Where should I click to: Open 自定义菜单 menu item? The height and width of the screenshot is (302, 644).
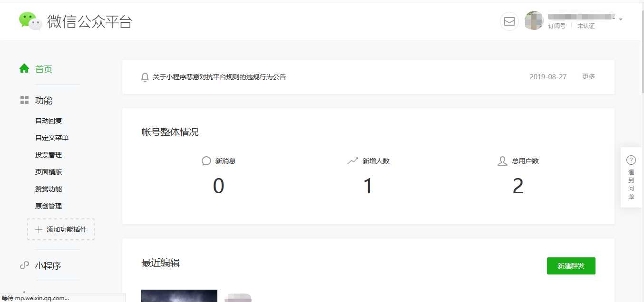point(52,138)
